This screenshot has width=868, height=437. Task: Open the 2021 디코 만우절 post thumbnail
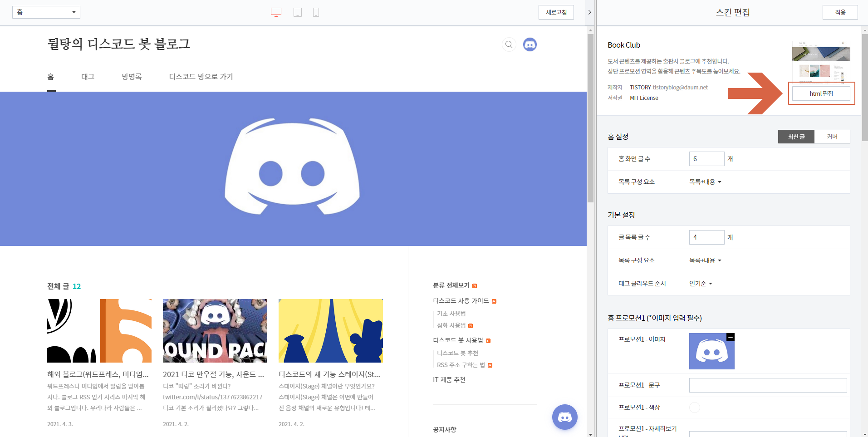point(215,331)
